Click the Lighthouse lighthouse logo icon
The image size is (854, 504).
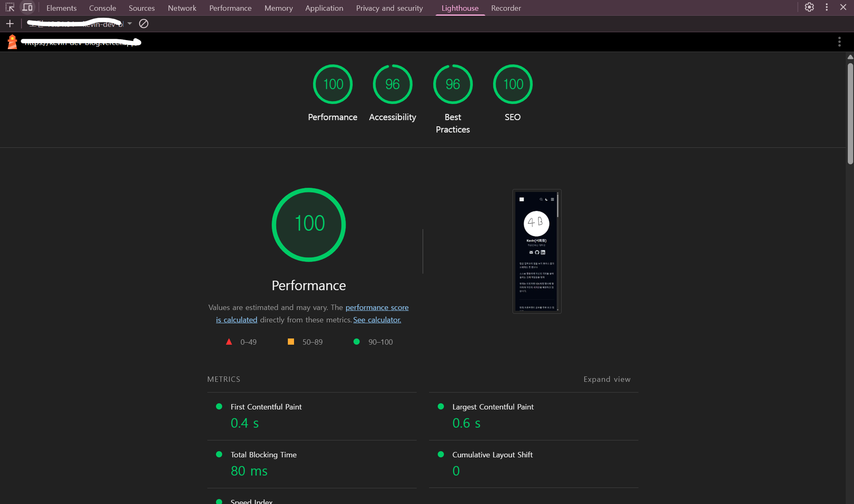tap(12, 42)
